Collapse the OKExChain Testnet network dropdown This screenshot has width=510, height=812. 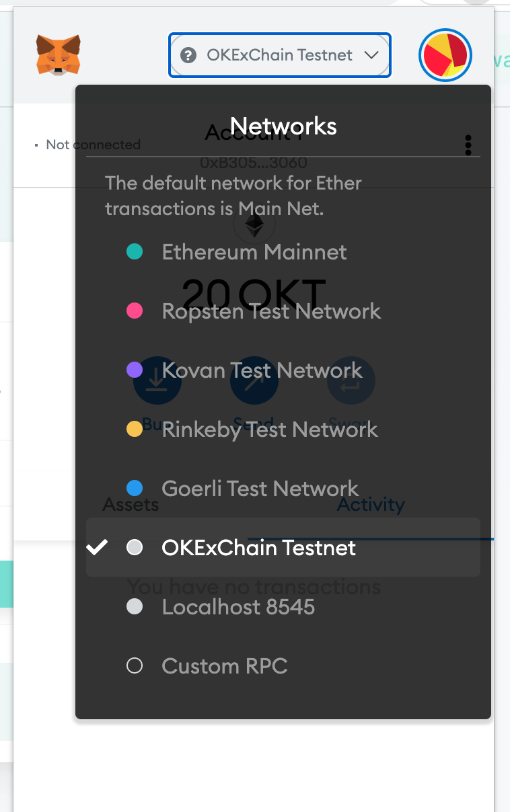[x=279, y=55]
